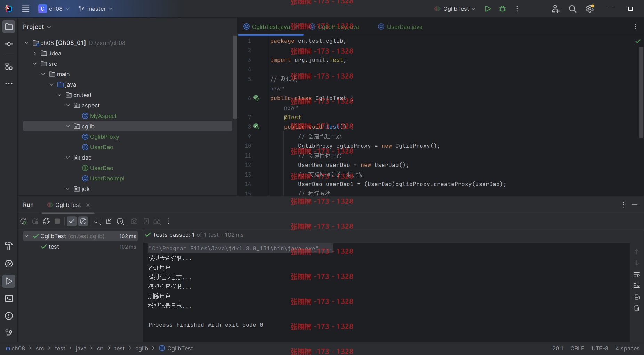644x355 pixels.
Task: Expand the .idea folder
Action: (35, 53)
